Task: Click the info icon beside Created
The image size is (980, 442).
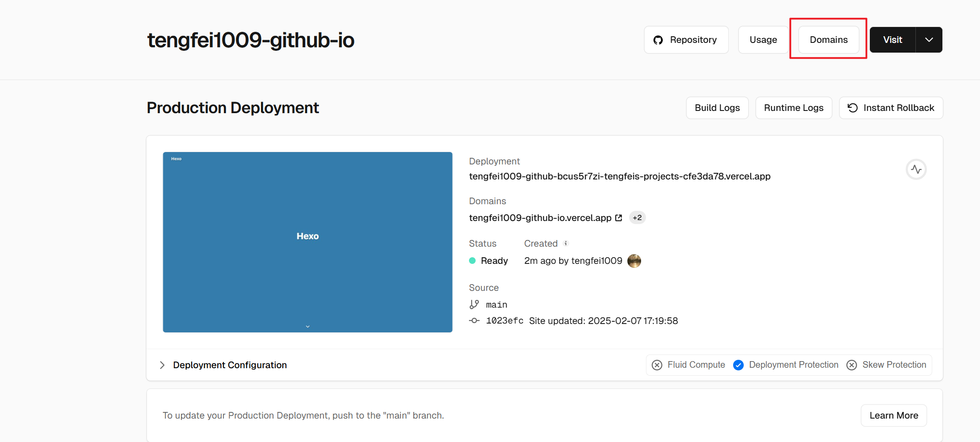Action: 565,243
